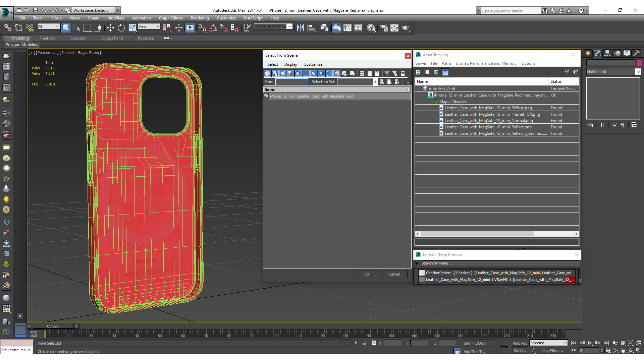
Task: Activate the Select Object tool
Action: (x=65, y=28)
